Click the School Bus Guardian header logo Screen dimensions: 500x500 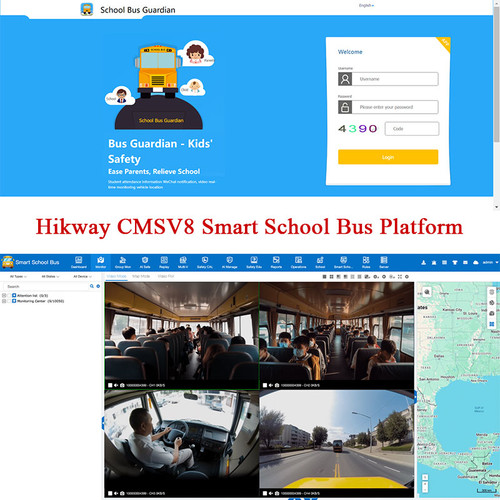pyautogui.click(x=87, y=9)
